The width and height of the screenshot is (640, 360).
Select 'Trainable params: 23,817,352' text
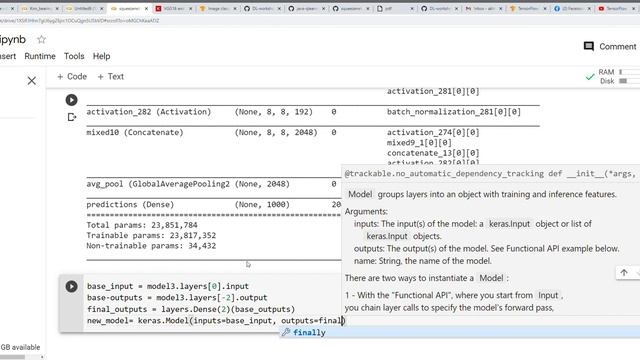(151, 236)
